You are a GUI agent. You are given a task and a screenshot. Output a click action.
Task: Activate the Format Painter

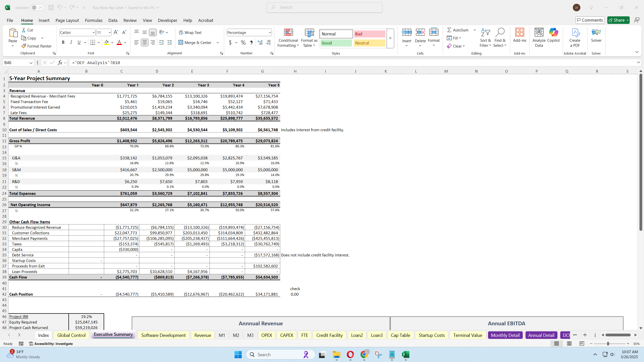[x=36, y=46]
